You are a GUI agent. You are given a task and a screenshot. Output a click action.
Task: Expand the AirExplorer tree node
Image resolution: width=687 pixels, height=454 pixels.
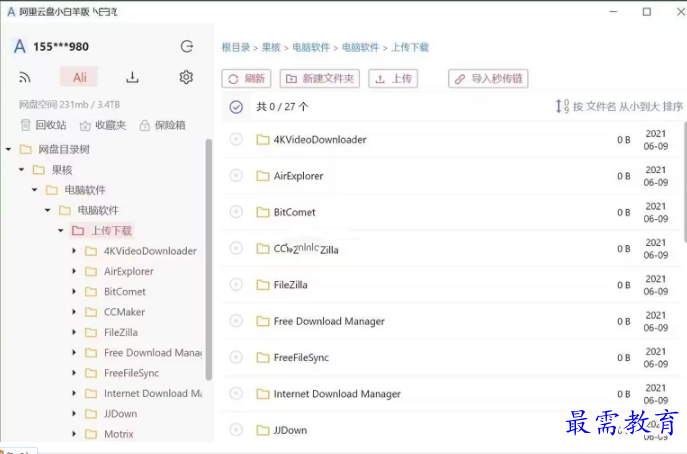(74, 271)
